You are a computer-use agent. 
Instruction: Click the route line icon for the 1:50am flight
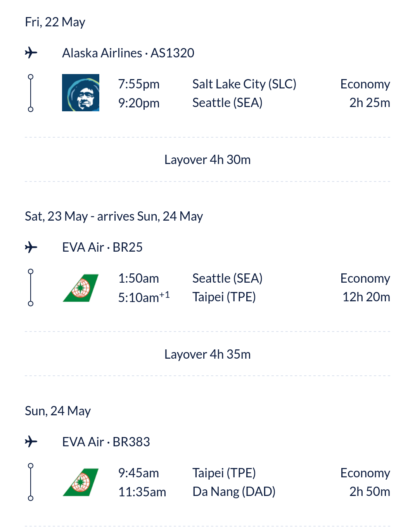31,288
